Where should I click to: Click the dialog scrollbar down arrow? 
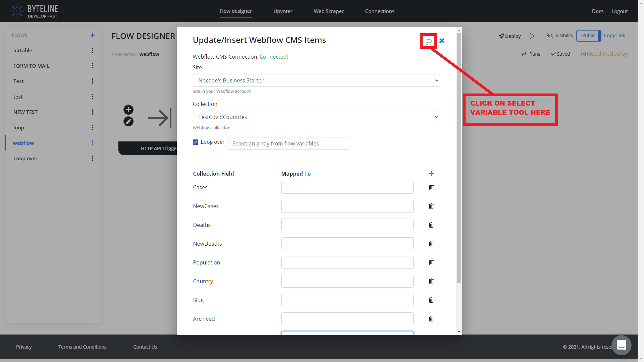click(459, 332)
